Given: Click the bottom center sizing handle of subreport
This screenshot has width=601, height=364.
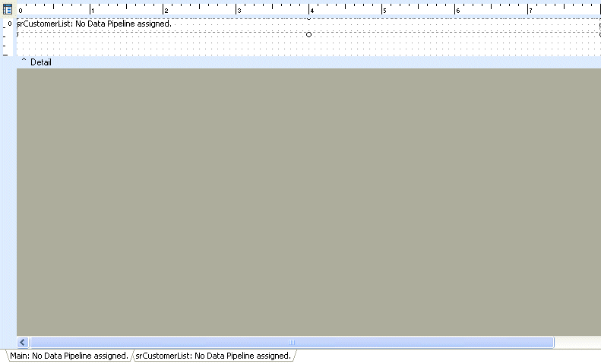Looking at the screenshot, I should (x=308, y=34).
